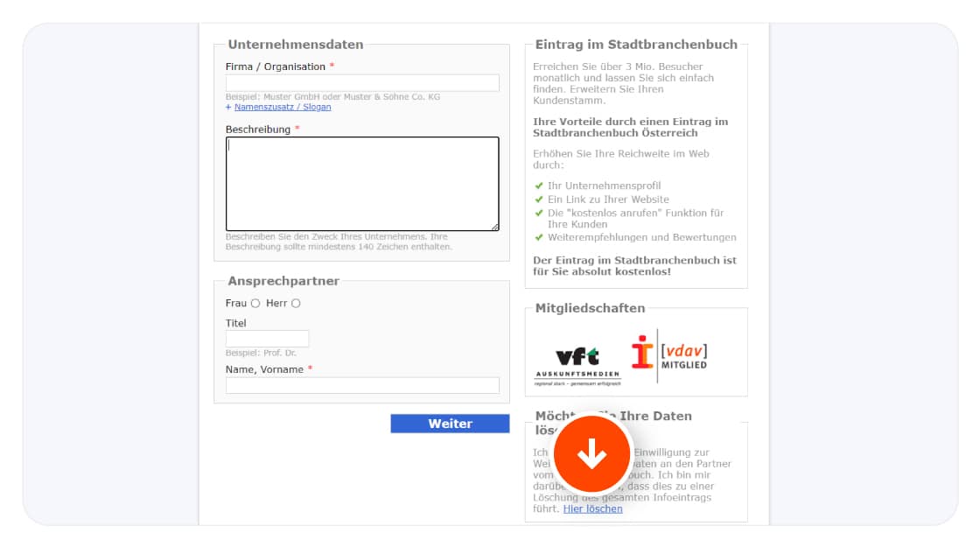Click the resize grip of Beschreibung textarea
Viewport: 980px width, 547px height.
pyautogui.click(x=495, y=227)
